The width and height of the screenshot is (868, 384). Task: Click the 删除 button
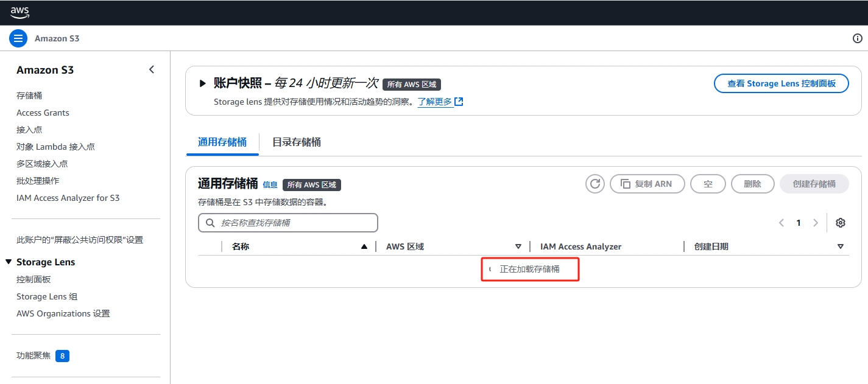point(753,184)
